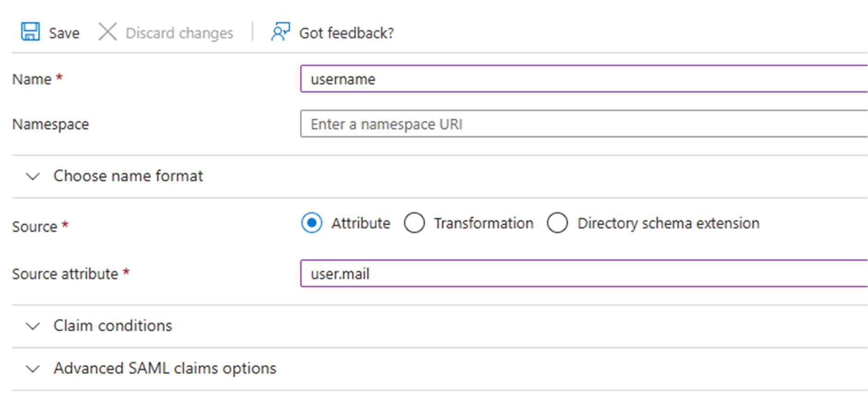Click the Save text label in toolbar
Image resolution: width=868 pixels, height=405 pixels.
click(64, 33)
